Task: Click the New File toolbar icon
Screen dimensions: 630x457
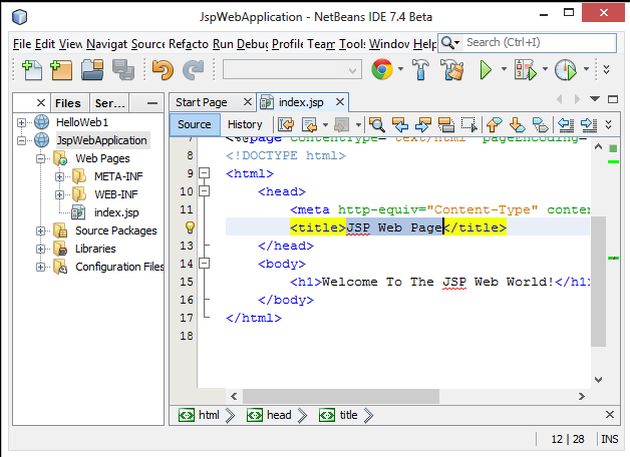Action: click(32, 70)
